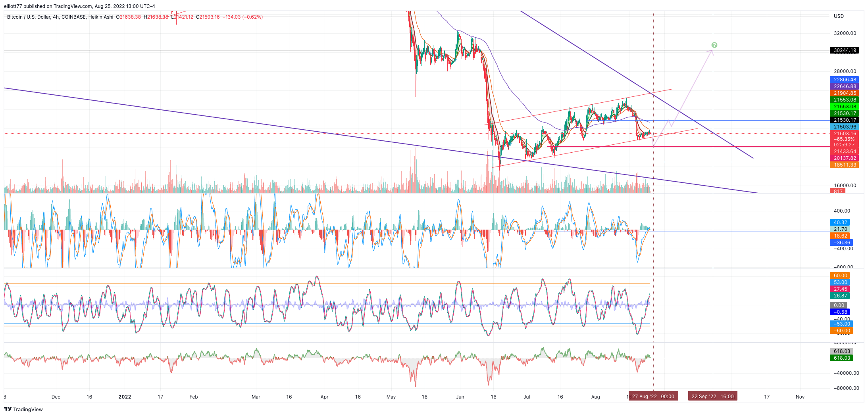868x416 pixels.
Task: Select the red 817 volume tag
Action: 837,191
